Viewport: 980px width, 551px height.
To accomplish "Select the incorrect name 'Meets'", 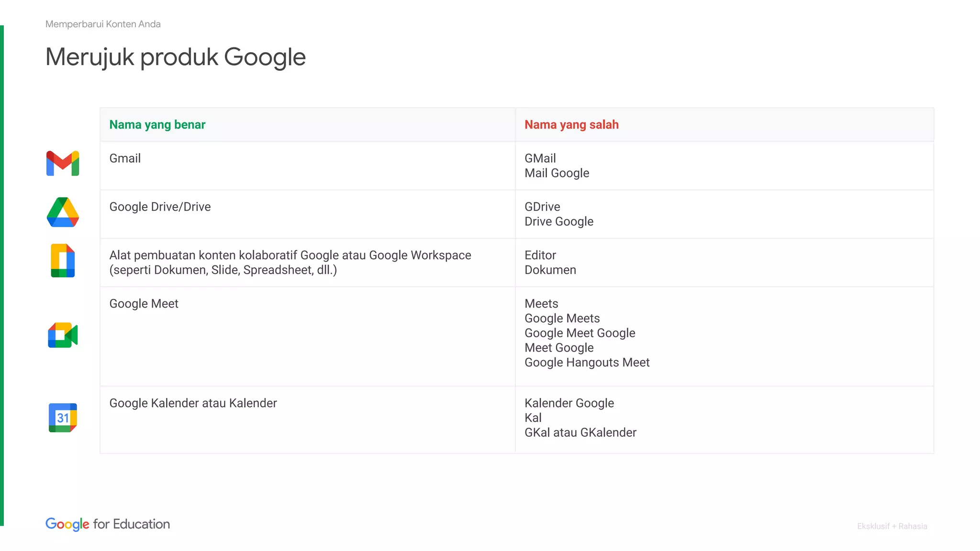I will (541, 304).
